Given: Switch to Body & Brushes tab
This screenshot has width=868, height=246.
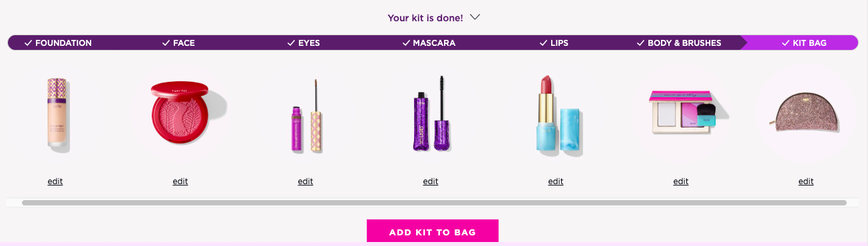Looking at the screenshot, I should tap(679, 43).
